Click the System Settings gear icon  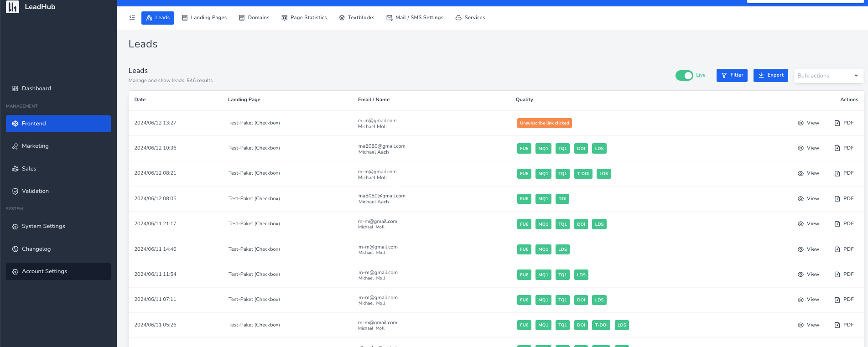click(x=15, y=227)
